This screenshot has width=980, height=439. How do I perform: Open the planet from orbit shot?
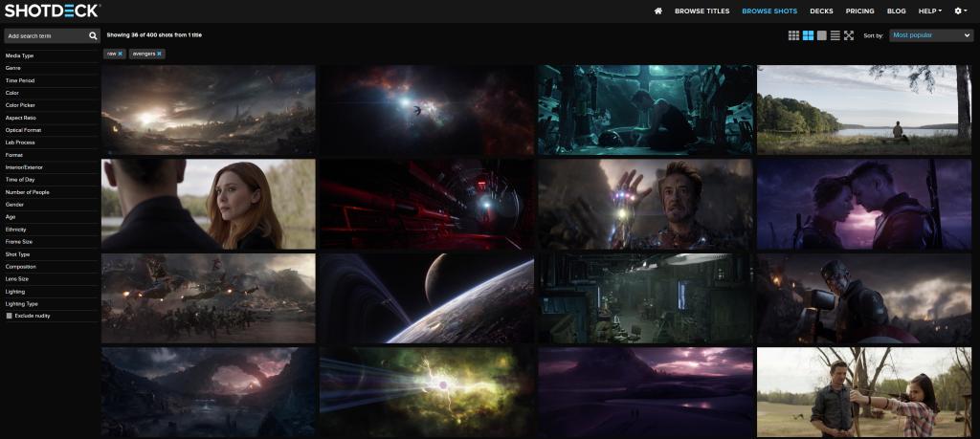tap(427, 298)
